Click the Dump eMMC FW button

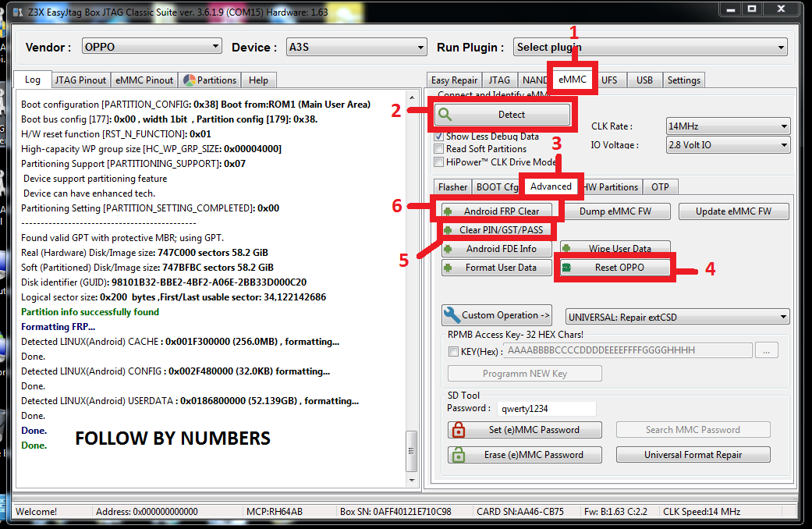615,211
